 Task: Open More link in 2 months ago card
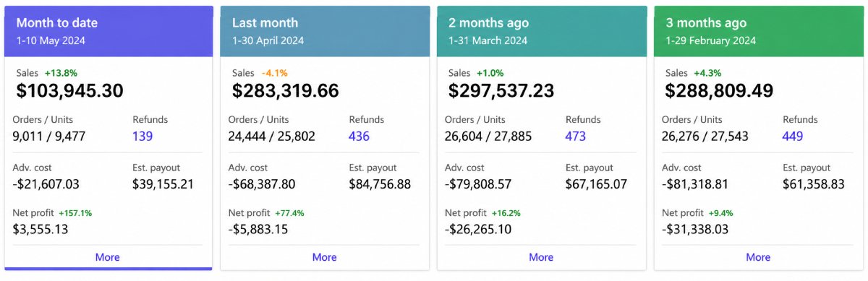(541, 257)
